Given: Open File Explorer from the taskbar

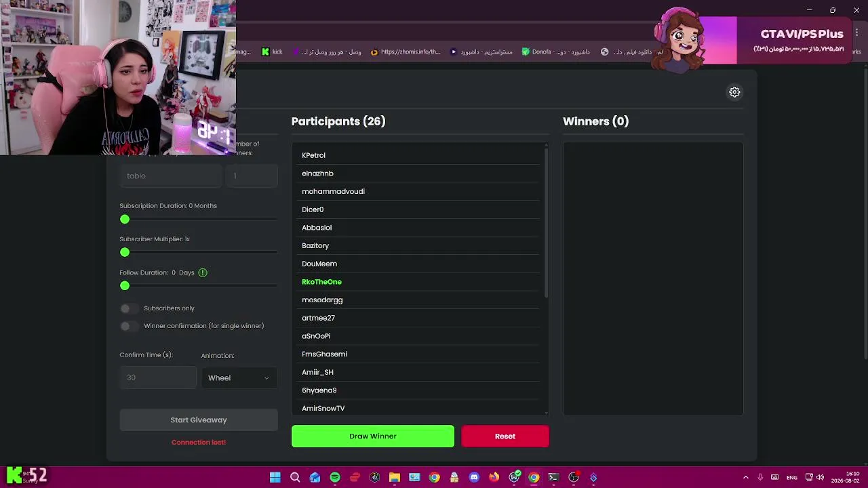Looking at the screenshot, I should click(395, 477).
